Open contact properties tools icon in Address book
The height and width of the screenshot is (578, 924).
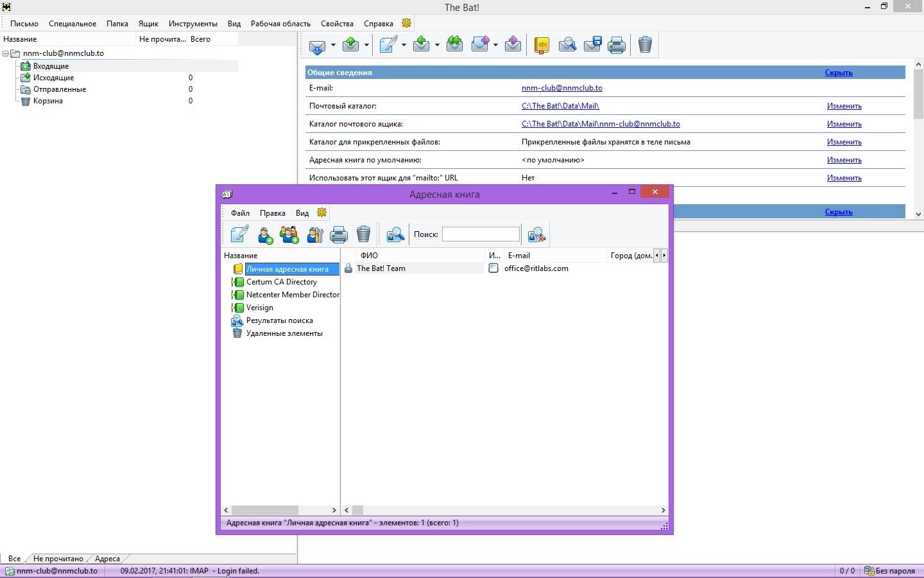[x=314, y=235]
